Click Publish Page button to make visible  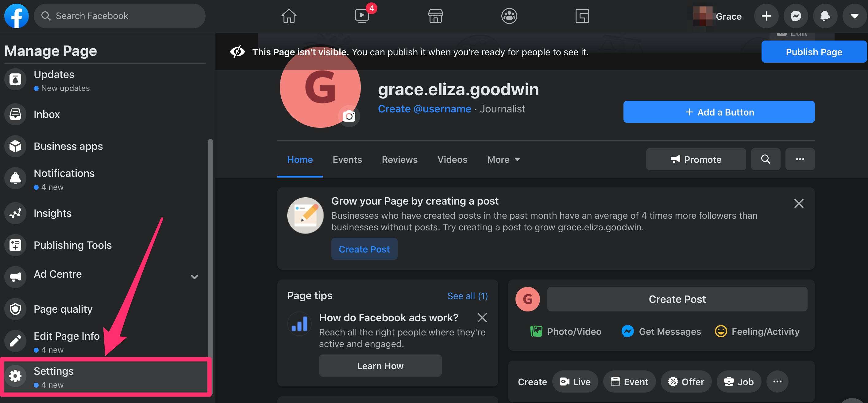tap(814, 52)
